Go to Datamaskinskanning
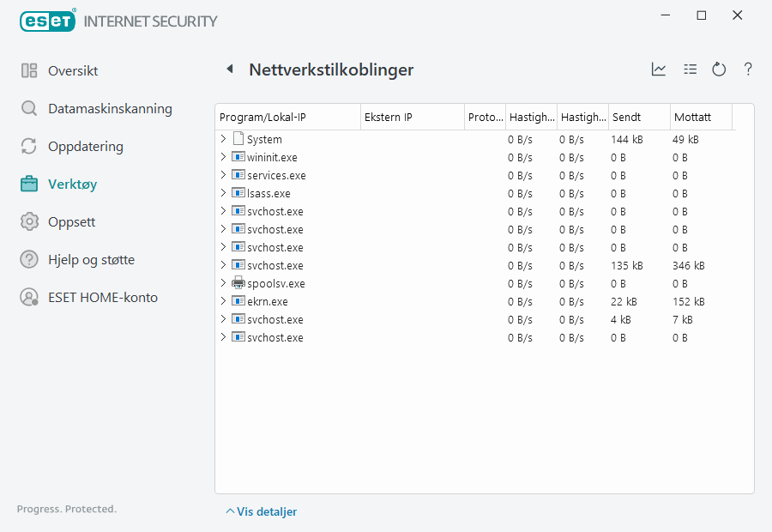 coord(109,109)
